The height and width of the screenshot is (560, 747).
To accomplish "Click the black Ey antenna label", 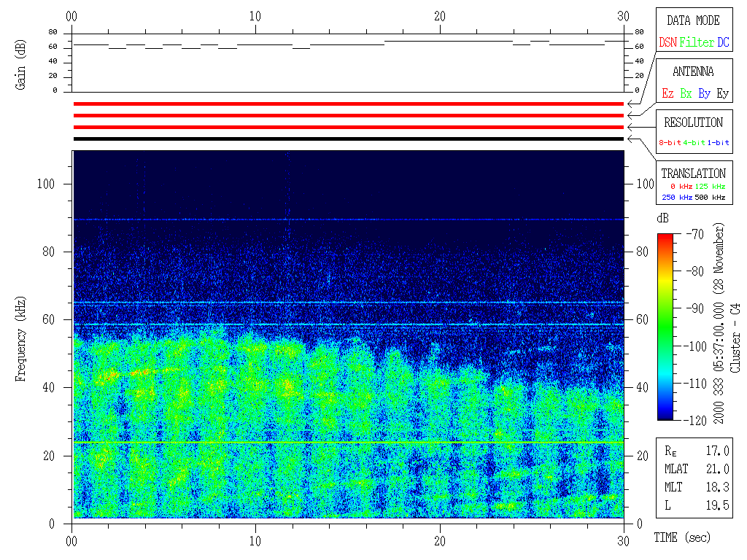I will (722, 94).
